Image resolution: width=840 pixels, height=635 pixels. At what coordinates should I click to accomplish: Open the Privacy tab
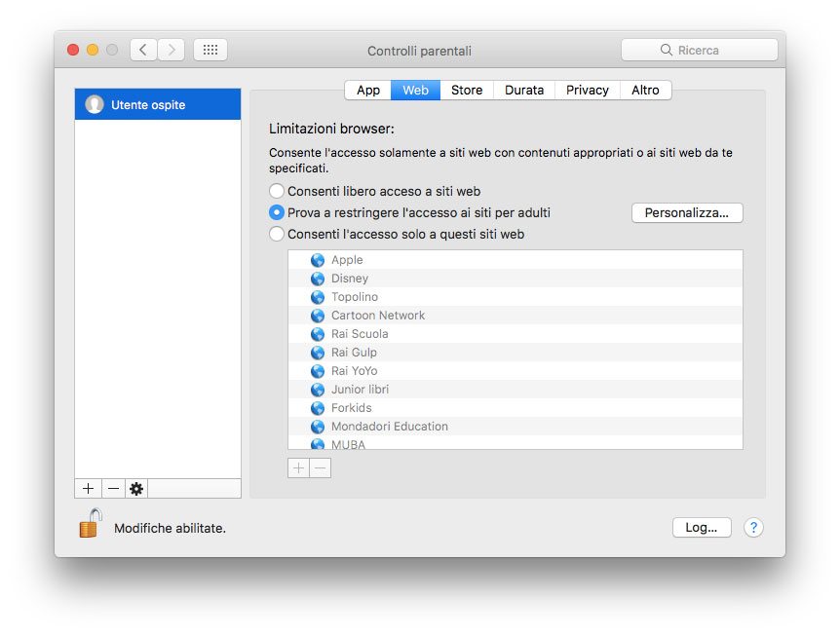pos(588,90)
